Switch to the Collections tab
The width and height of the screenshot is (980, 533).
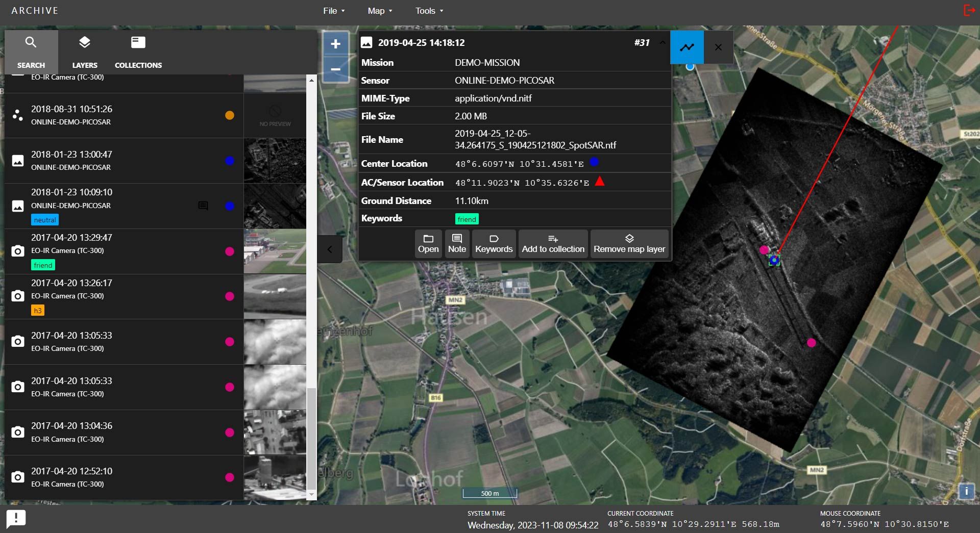(x=138, y=52)
